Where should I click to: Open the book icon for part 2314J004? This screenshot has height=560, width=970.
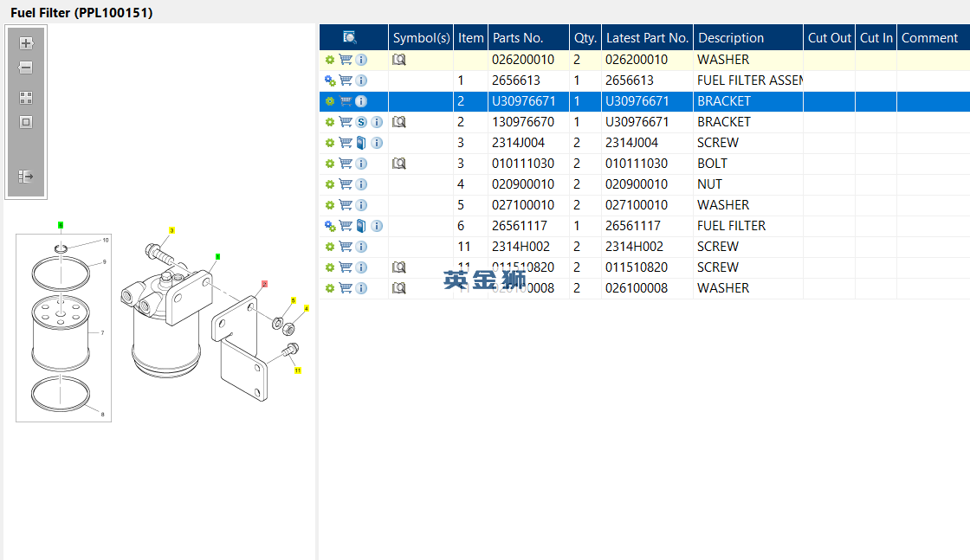[x=361, y=143]
